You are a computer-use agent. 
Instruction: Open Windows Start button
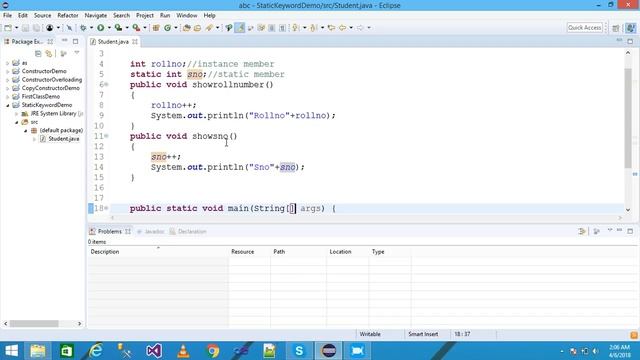tap(11, 351)
